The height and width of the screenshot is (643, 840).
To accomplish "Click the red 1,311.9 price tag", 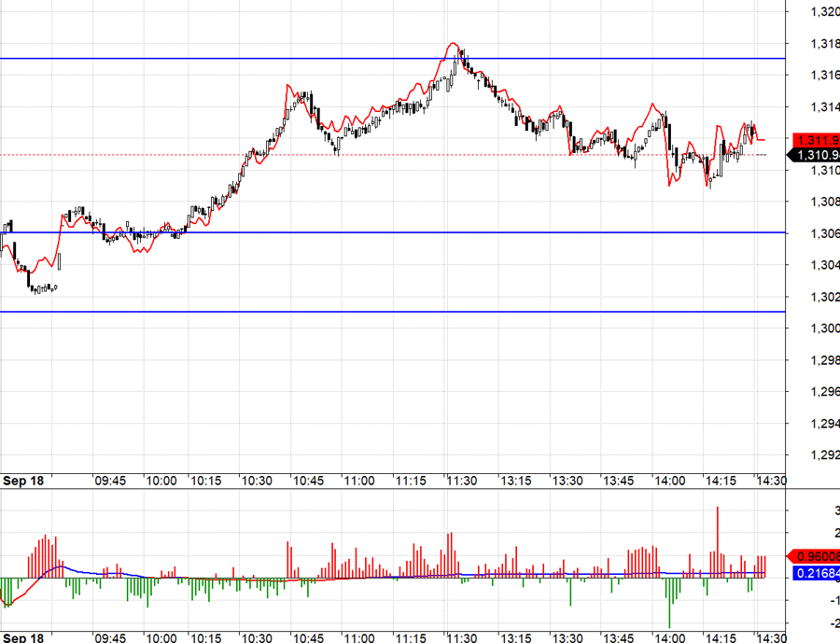I will tap(816, 139).
